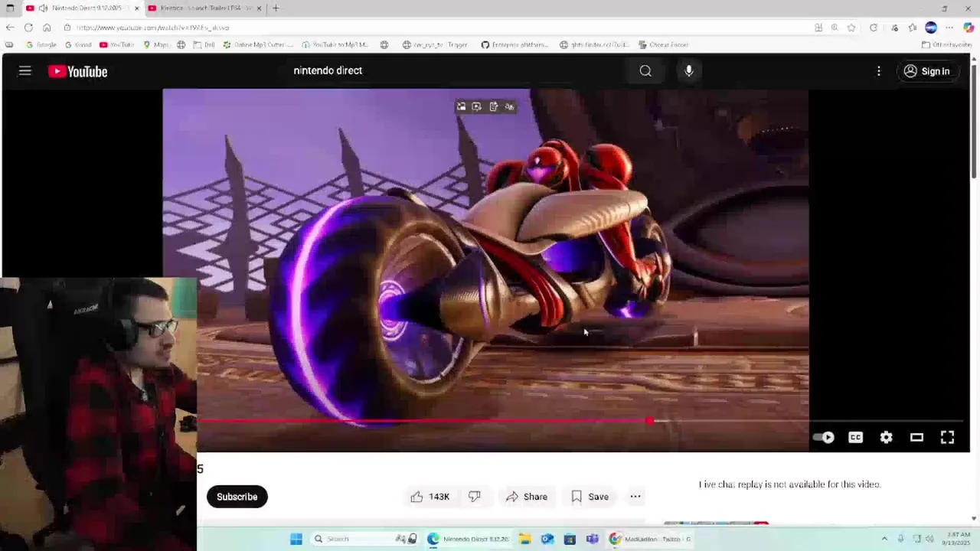Like the video with 143K likes
This screenshot has height=551, width=980.
430,497
